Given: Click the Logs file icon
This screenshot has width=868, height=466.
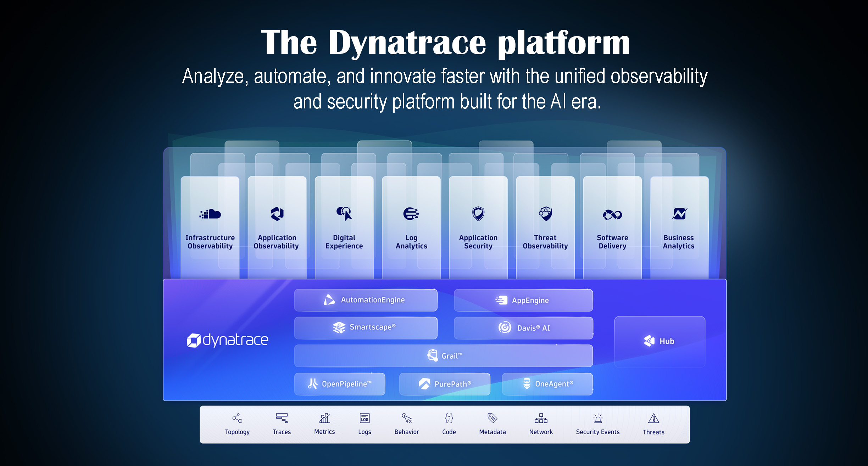Looking at the screenshot, I should tap(365, 418).
